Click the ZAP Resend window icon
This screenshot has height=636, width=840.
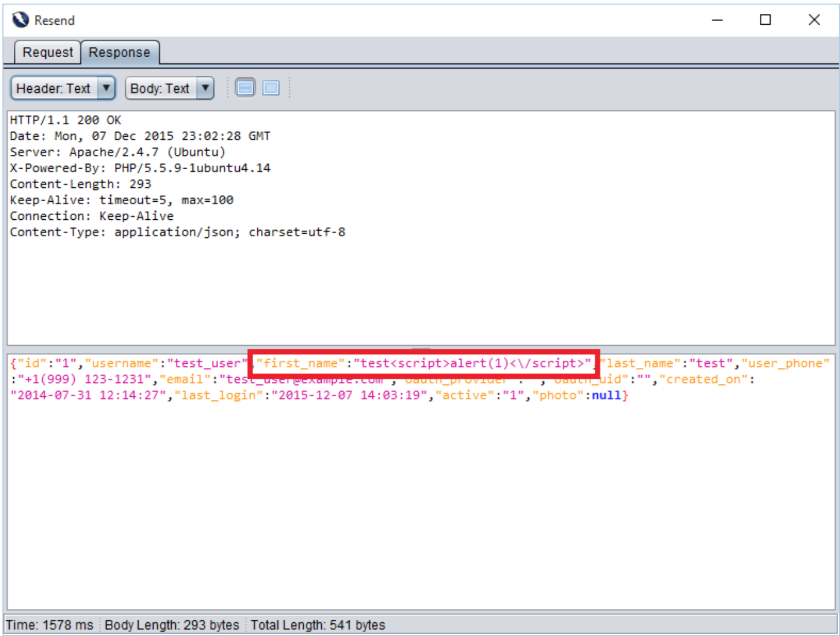click(x=20, y=20)
